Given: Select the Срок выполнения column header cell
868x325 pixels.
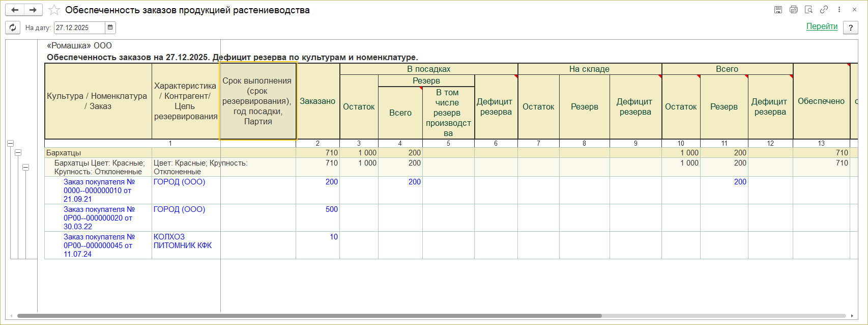Looking at the screenshot, I should click(258, 101).
